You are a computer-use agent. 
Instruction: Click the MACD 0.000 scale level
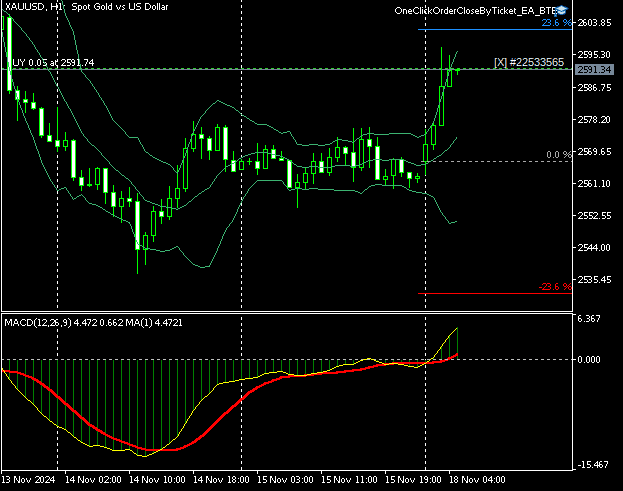point(589,360)
